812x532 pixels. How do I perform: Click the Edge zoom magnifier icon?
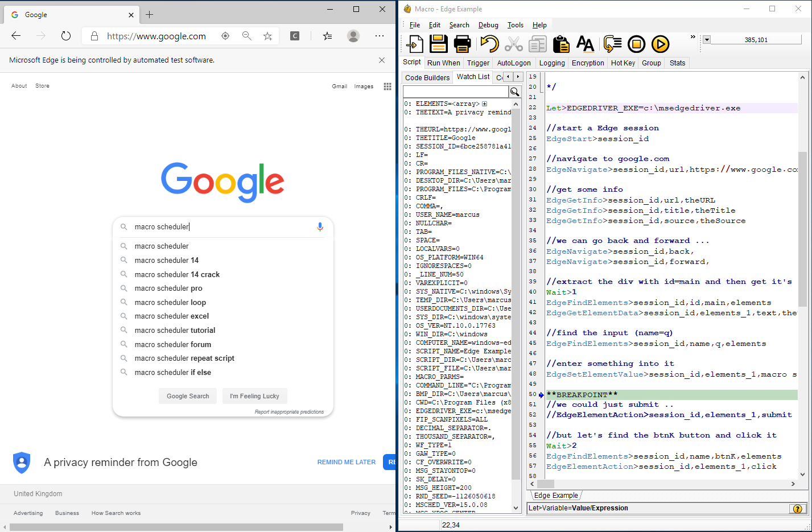point(246,36)
